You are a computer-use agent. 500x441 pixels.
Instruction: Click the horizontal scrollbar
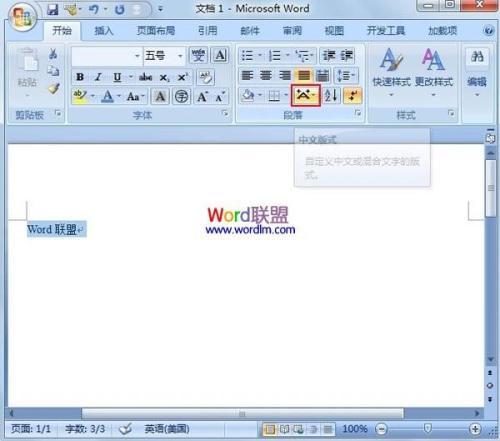(x=243, y=414)
